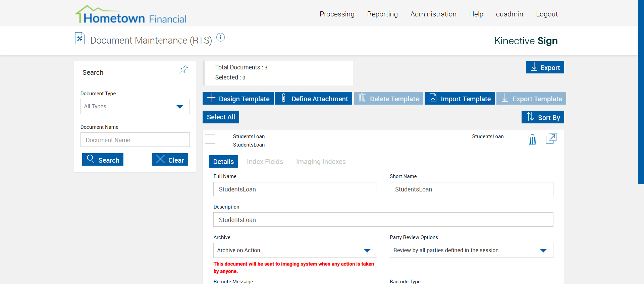
Task: Open the cuadmin user menu
Action: 509,14
